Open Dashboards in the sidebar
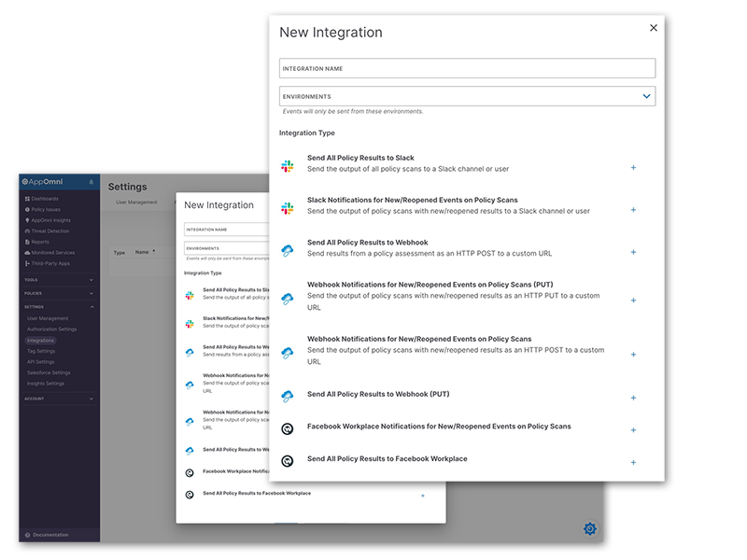747x560 pixels. [45, 199]
